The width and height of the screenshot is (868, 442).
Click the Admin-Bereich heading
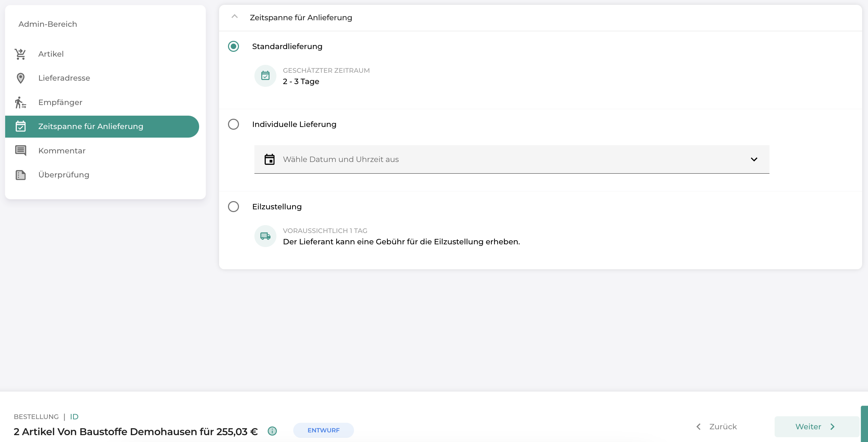click(48, 24)
